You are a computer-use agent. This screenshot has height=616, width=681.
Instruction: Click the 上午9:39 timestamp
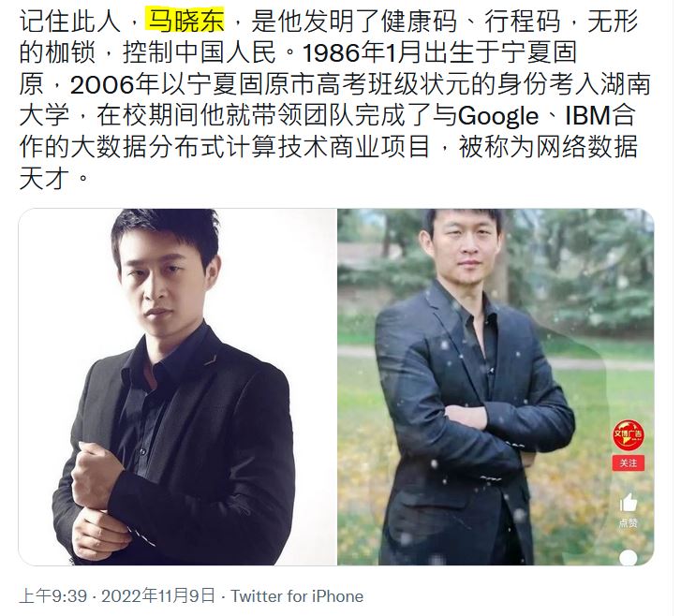[x=53, y=595]
